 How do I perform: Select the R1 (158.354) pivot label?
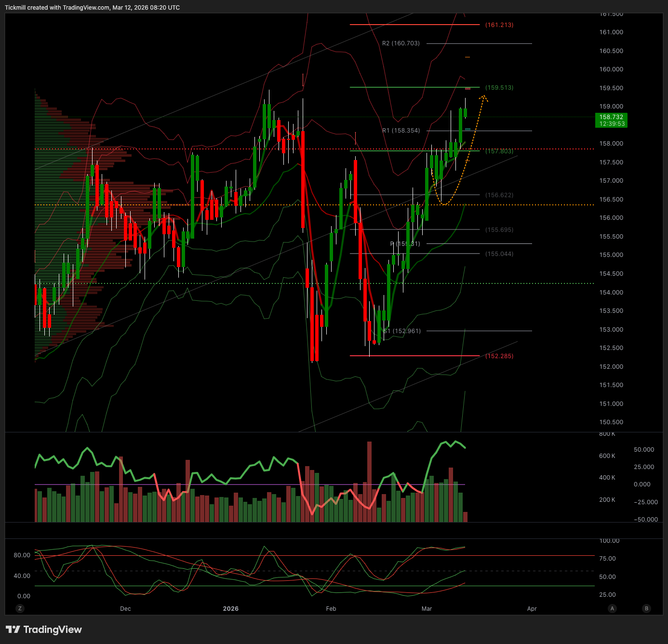point(401,131)
